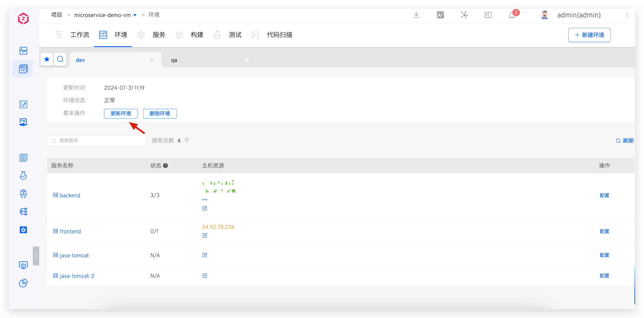Open the pie chart sidebar icon

click(23, 283)
